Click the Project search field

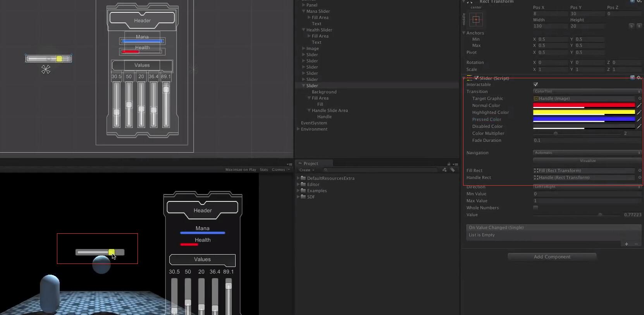coord(380,170)
